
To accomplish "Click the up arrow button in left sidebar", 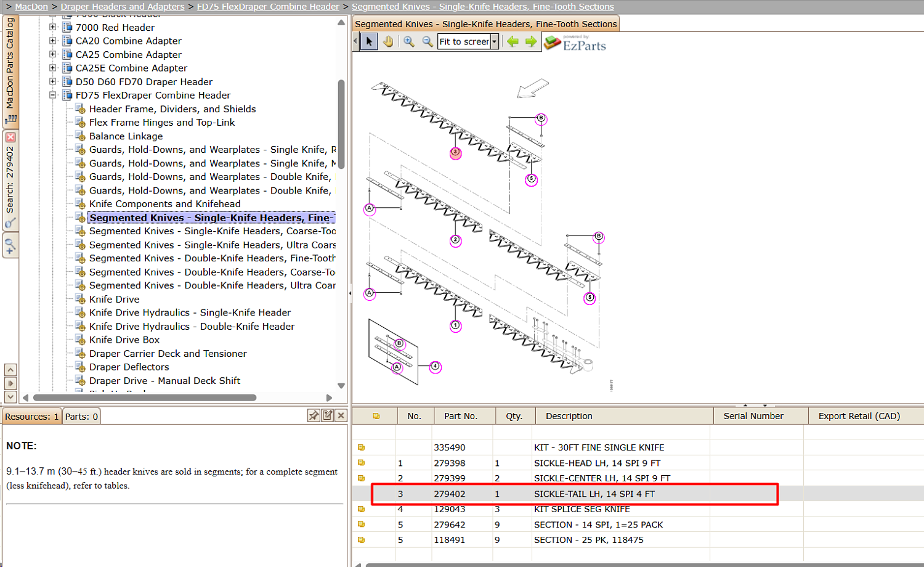I will pyautogui.click(x=10, y=370).
